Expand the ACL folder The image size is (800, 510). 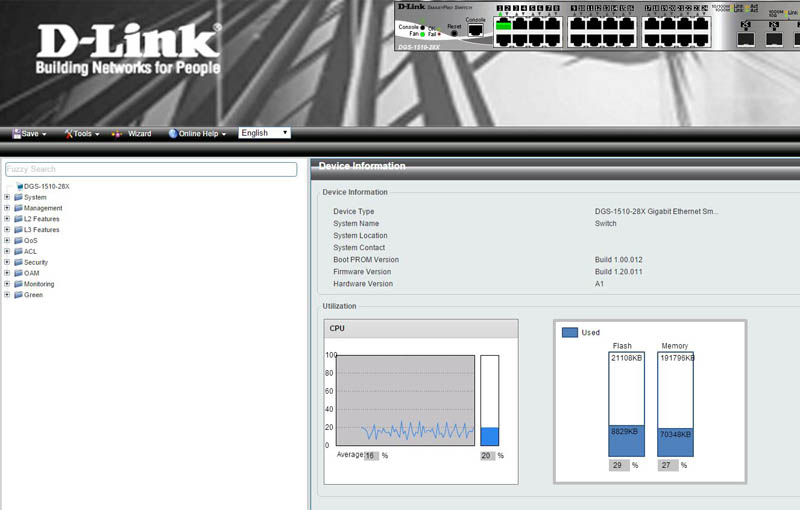(7, 251)
